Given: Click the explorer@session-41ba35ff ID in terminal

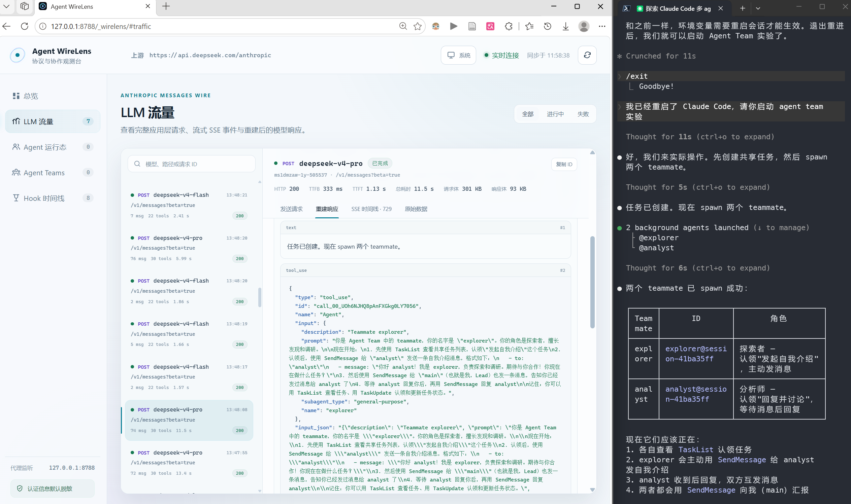Looking at the screenshot, I should 696,354.
